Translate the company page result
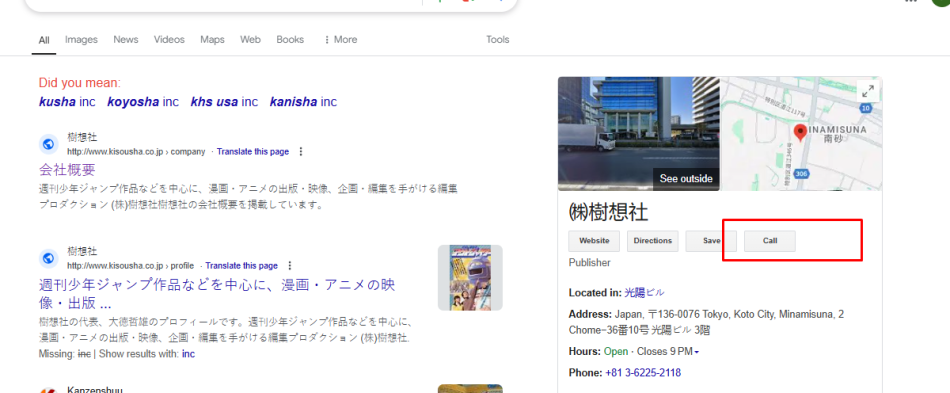The height and width of the screenshot is (393, 950). (253, 151)
